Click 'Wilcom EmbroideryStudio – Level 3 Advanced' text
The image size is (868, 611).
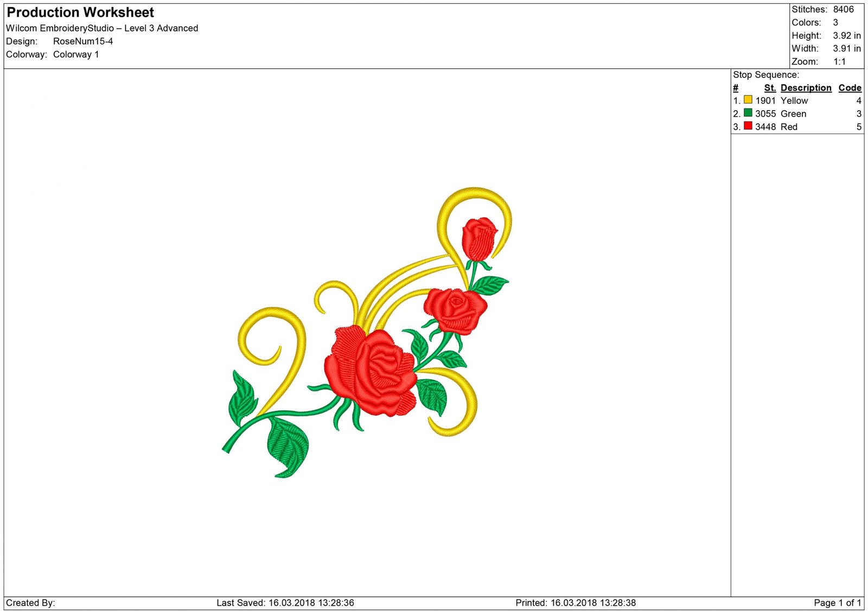[102, 28]
